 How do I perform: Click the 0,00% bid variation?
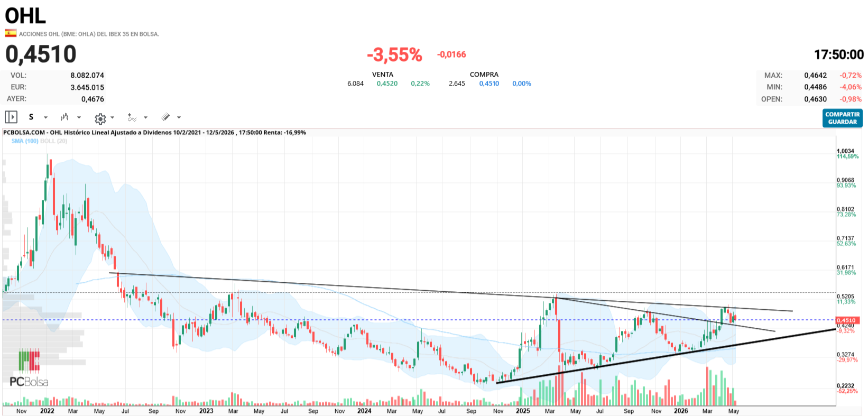[x=522, y=84]
